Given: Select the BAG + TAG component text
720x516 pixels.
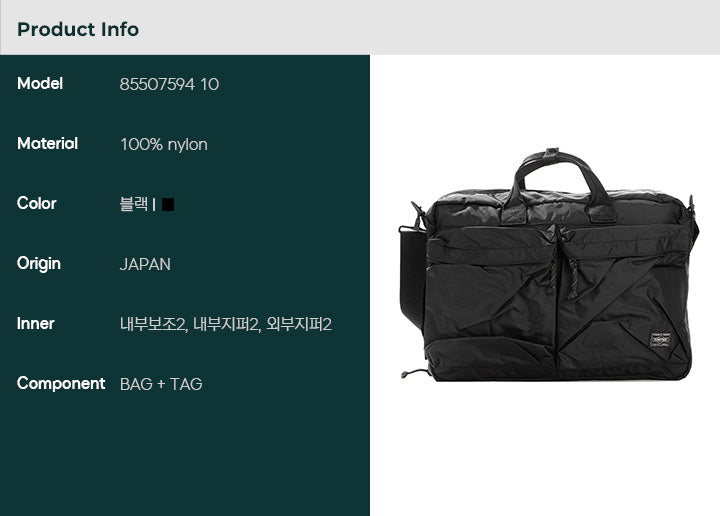Looking at the screenshot, I should pyautogui.click(x=161, y=384).
